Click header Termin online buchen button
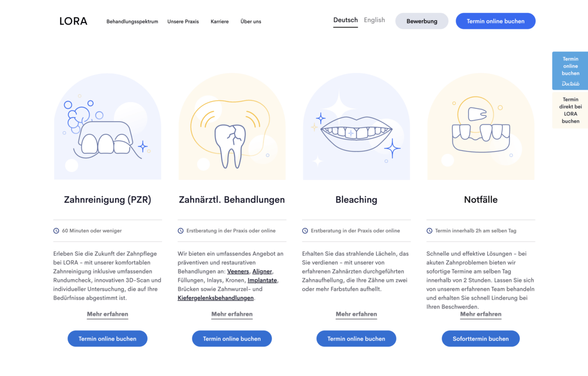588x376 pixels. 495,21
